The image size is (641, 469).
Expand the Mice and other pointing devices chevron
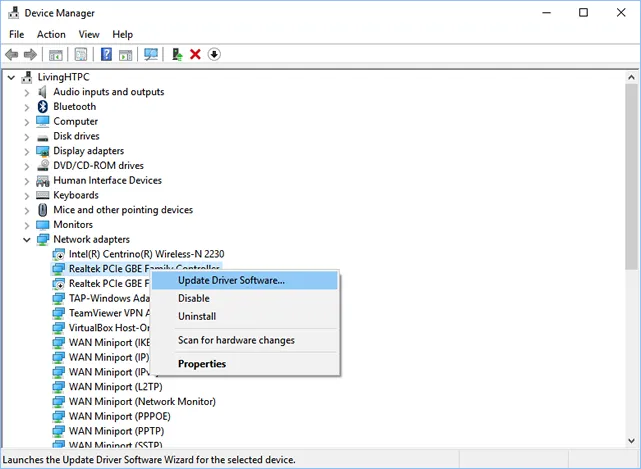coord(27,211)
